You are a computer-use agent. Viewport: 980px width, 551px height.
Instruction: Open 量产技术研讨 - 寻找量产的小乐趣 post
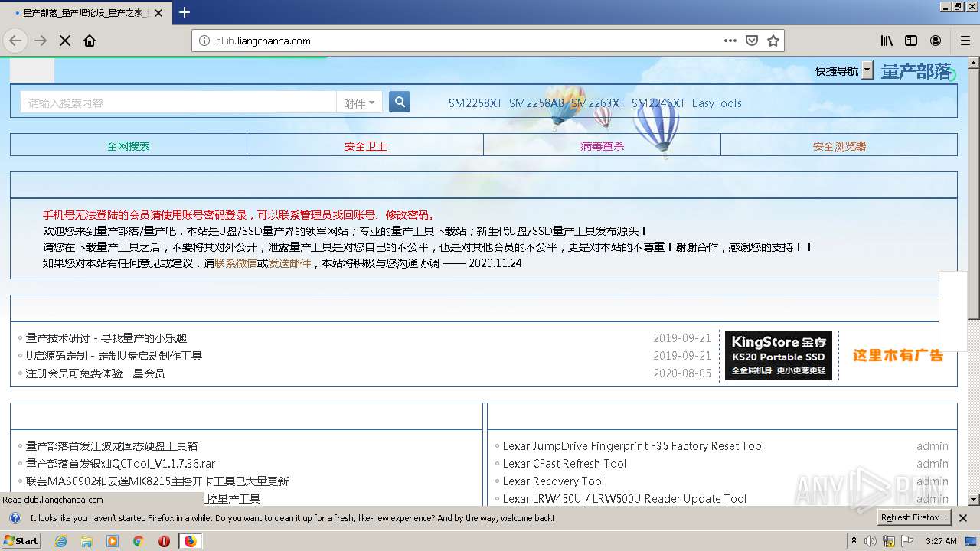pos(106,338)
